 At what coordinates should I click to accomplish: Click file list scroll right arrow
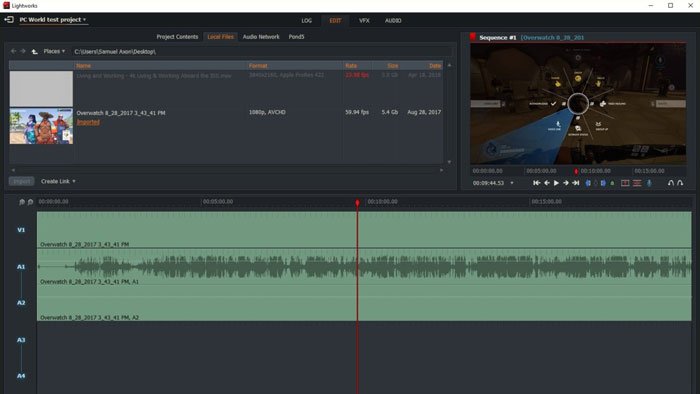[442, 170]
